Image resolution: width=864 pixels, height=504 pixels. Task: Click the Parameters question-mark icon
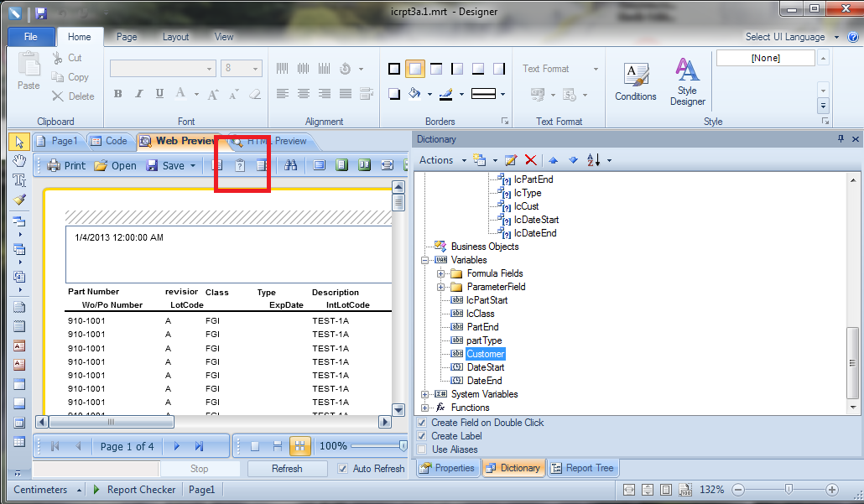coord(240,164)
